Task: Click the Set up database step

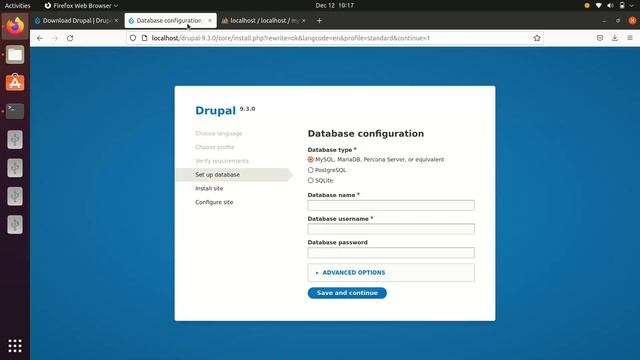Action: click(218, 175)
